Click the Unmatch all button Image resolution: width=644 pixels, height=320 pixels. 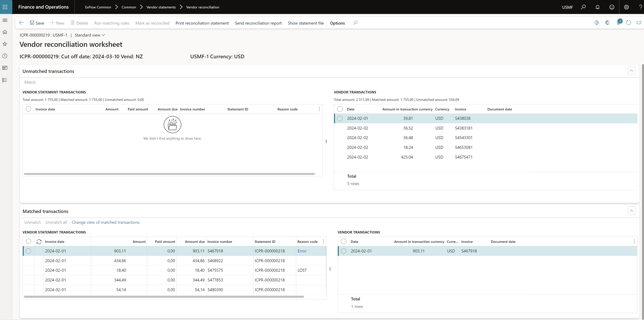(x=56, y=222)
